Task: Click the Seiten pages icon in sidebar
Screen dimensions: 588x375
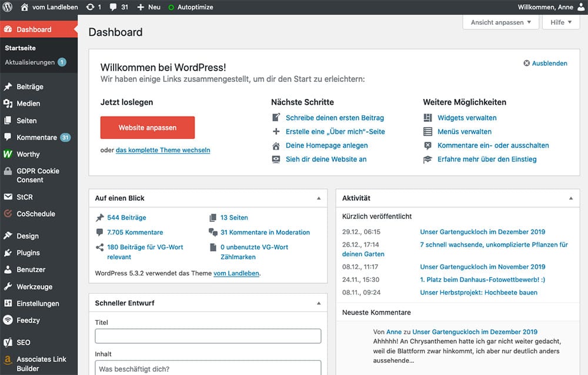Action: click(8, 121)
